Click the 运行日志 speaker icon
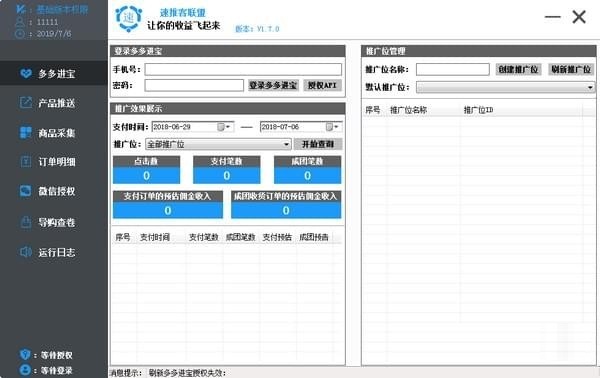This screenshot has width=600, height=378. point(26,252)
